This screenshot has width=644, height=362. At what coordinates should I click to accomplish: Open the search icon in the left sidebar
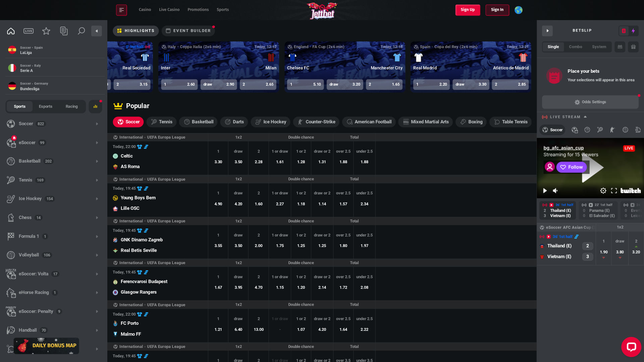pyautogui.click(x=81, y=31)
